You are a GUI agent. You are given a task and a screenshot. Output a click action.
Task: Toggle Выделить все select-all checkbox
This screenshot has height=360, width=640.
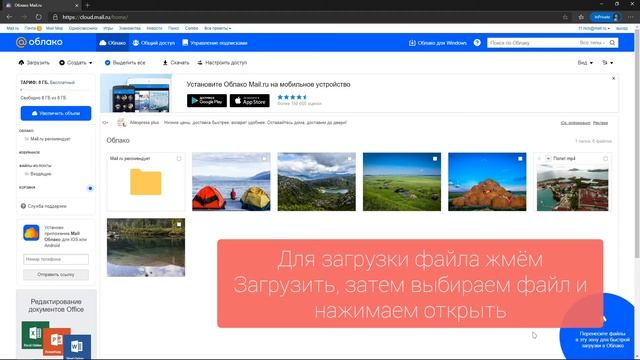click(125, 62)
